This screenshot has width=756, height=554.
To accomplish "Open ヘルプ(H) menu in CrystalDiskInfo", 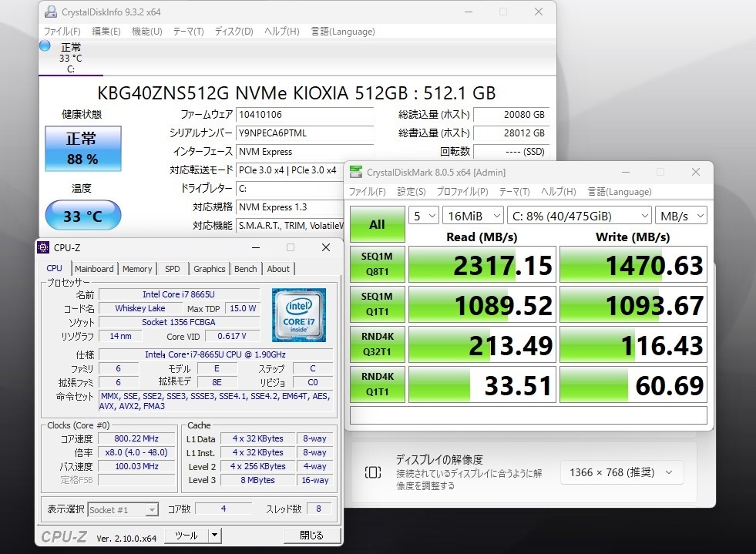I will [x=281, y=32].
